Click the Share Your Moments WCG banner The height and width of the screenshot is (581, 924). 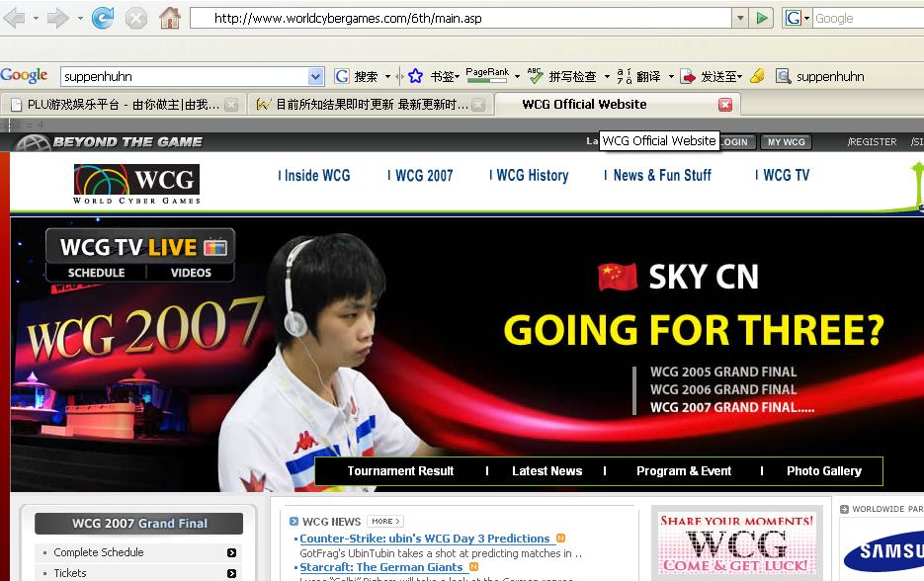[736, 543]
